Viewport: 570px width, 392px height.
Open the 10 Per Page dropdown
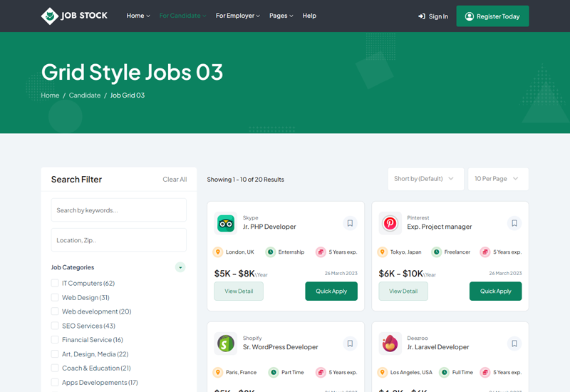tap(498, 179)
